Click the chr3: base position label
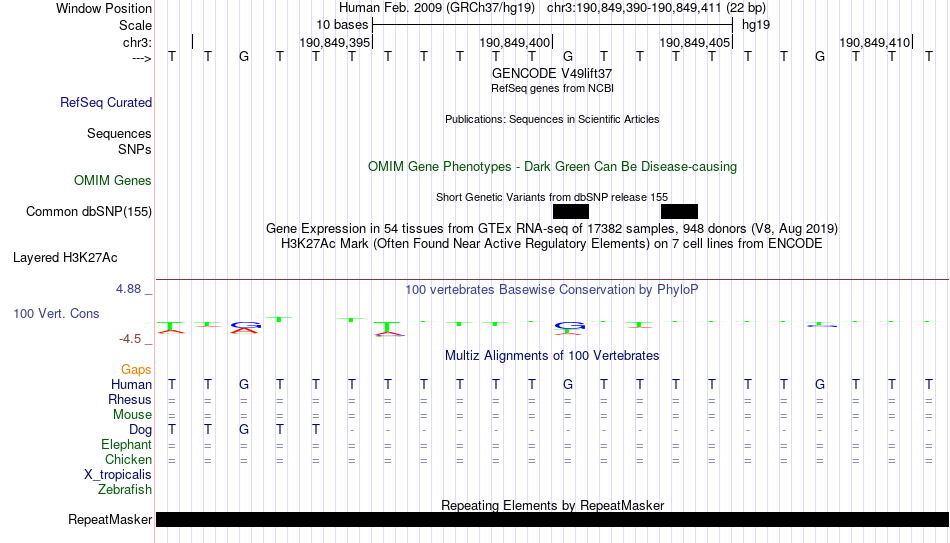The image size is (950, 543). [x=138, y=42]
